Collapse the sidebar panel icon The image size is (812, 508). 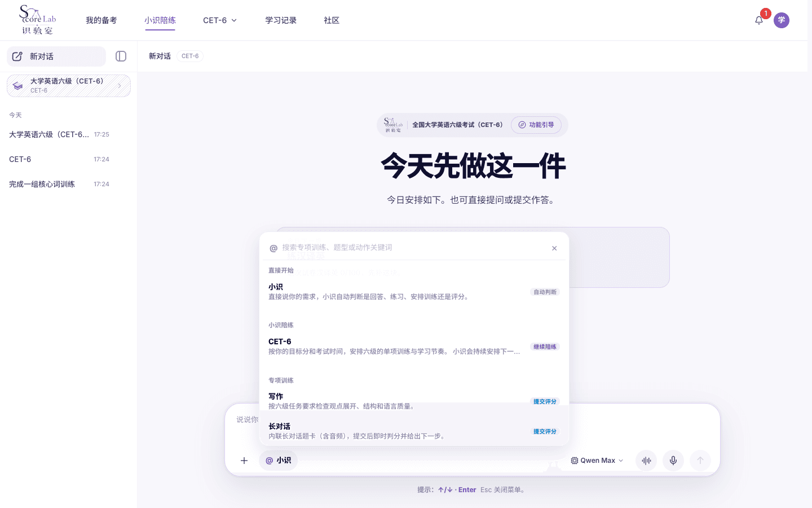121,56
